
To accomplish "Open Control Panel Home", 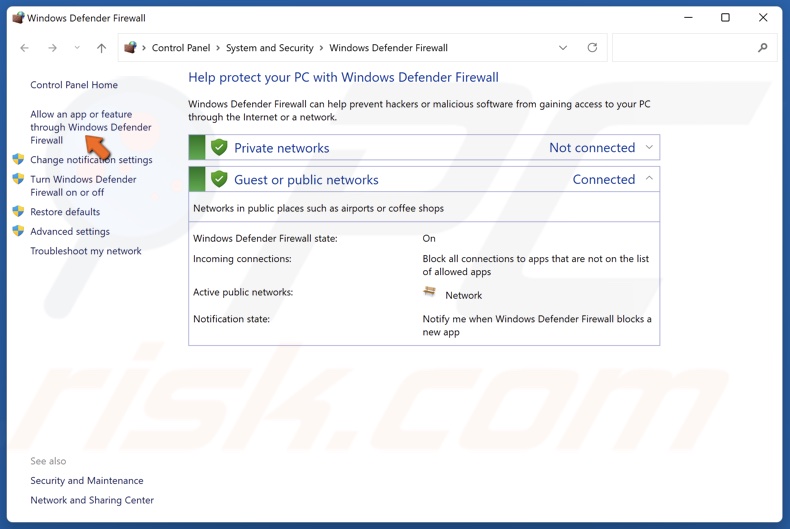I will [74, 85].
